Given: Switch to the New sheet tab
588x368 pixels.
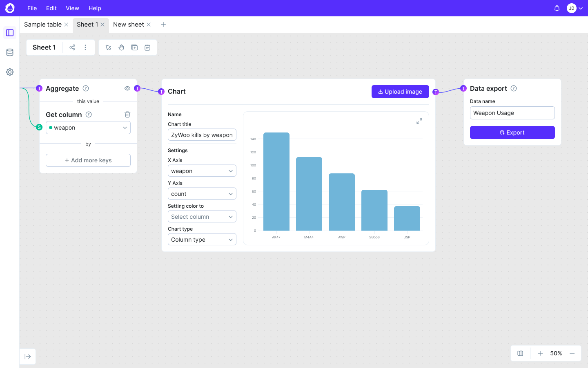Looking at the screenshot, I should pos(129,25).
